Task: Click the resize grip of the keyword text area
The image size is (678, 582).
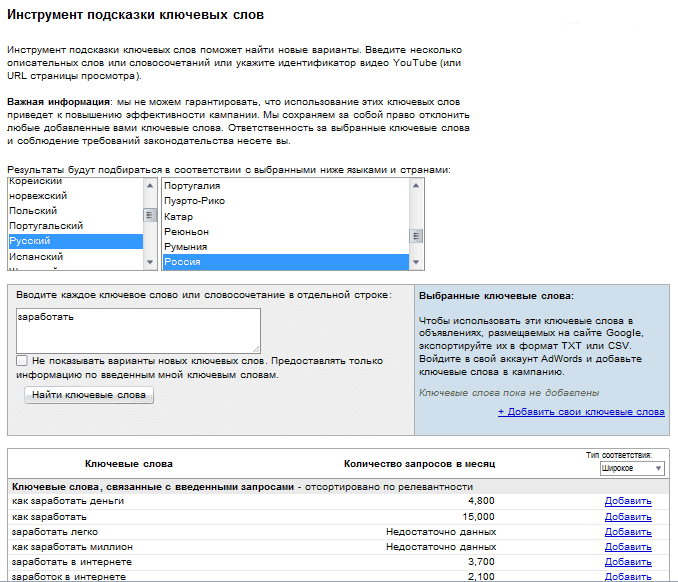Action: (x=256, y=349)
